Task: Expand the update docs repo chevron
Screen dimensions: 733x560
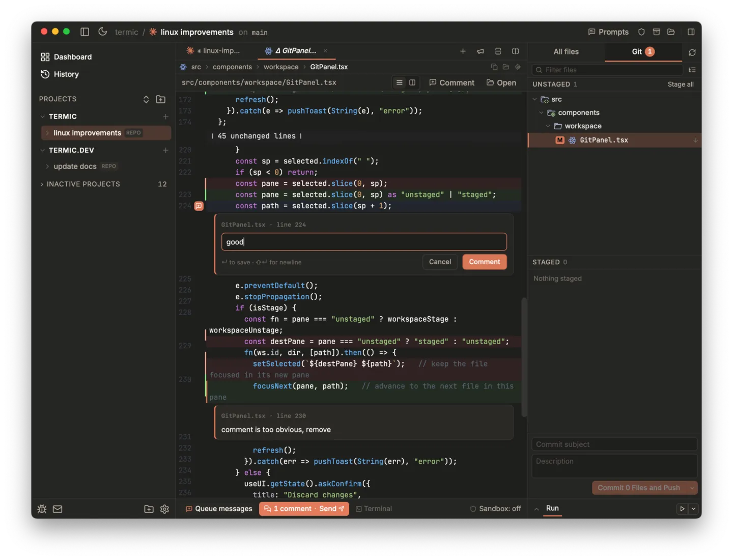Action: (47, 166)
